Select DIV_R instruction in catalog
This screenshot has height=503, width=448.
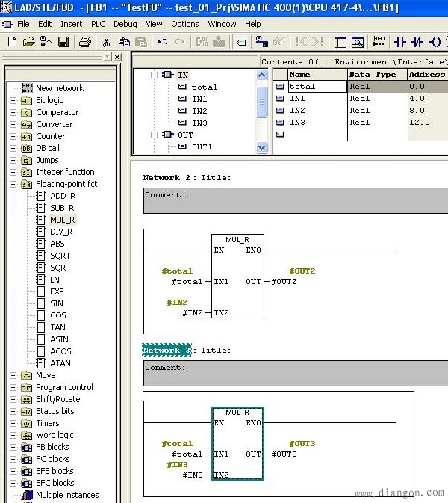61,232
